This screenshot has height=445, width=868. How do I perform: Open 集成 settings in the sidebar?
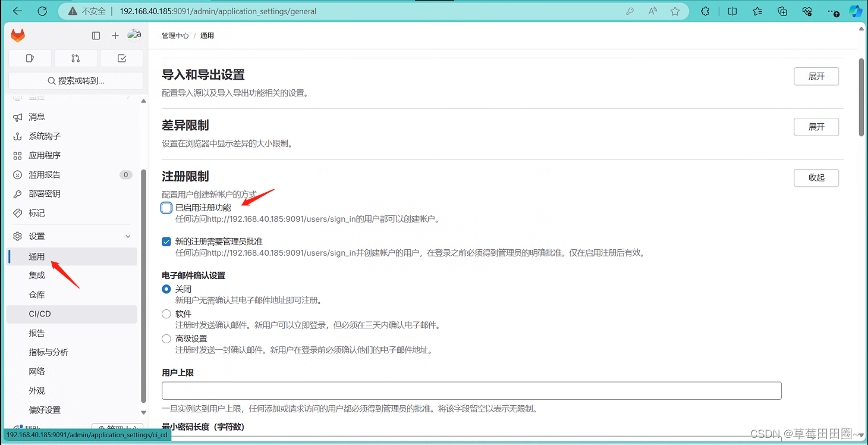(72, 275)
